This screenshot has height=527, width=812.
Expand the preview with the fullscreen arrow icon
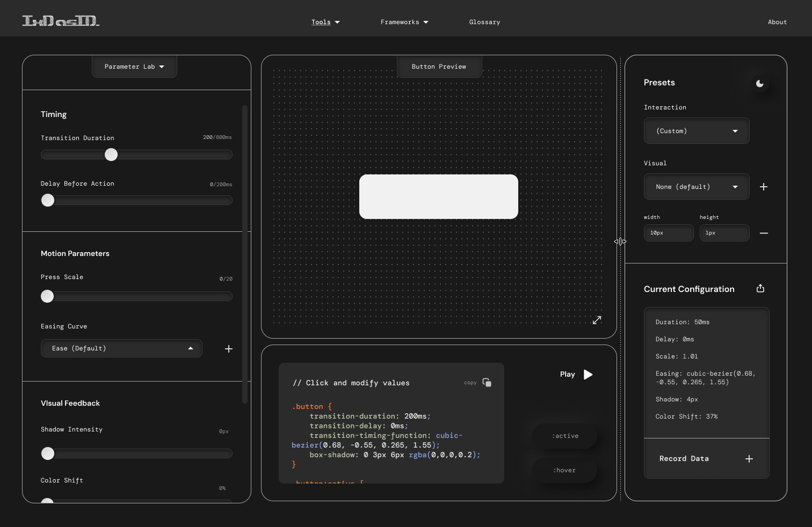tap(597, 320)
